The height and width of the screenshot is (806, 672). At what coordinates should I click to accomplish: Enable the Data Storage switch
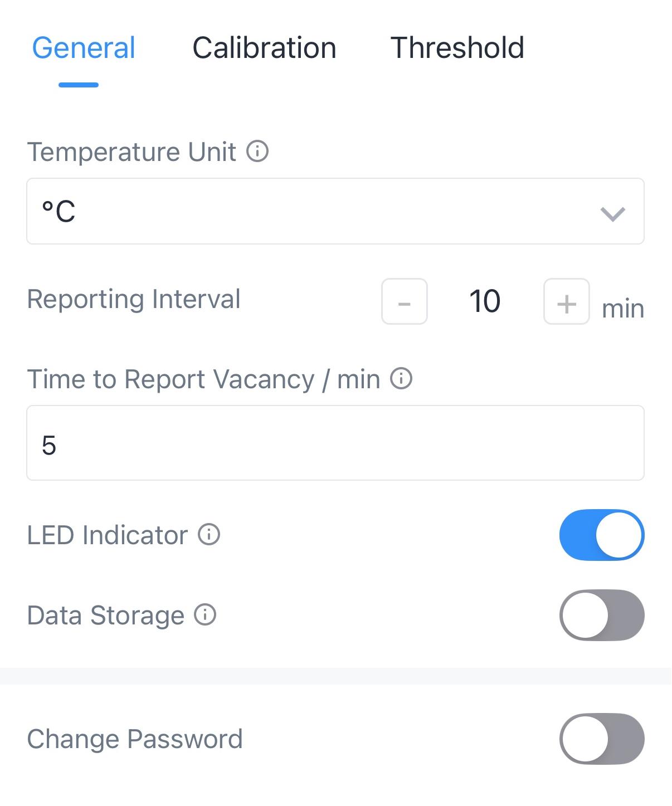coord(602,616)
